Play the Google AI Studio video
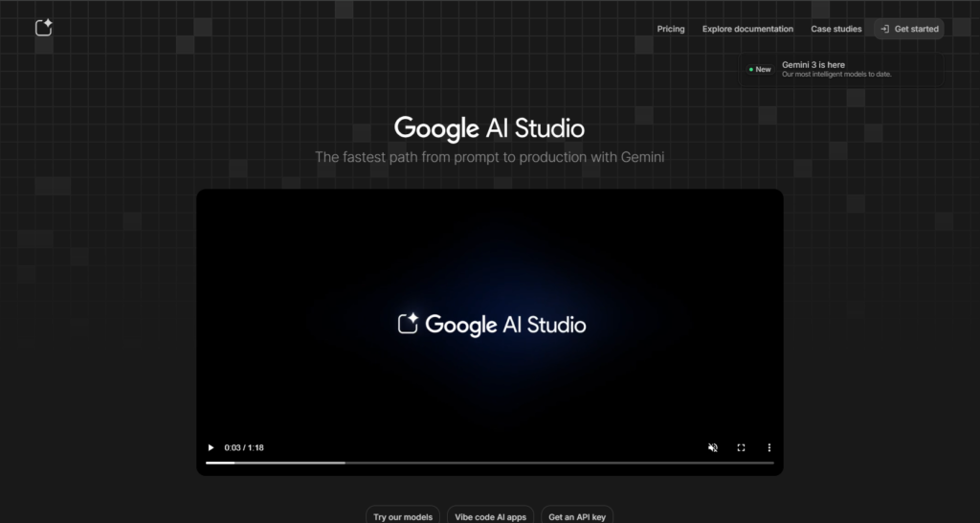The image size is (980, 523). click(x=211, y=447)
